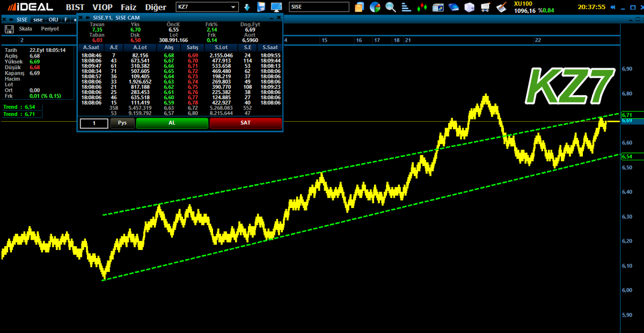Click the shopping cart icon
Screen dimensions: 644x333
[x=486, y=8]
